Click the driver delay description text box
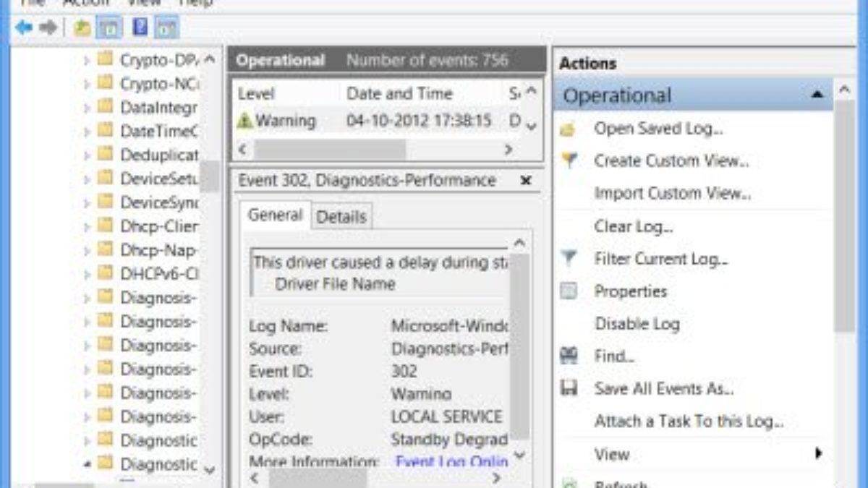The height and width of the screenshot is (488, 868). [380, 273]
